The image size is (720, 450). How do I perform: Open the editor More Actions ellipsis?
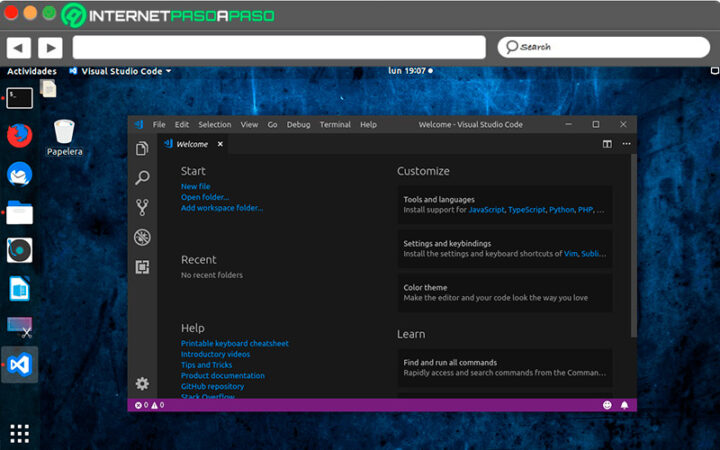(626, 144)
